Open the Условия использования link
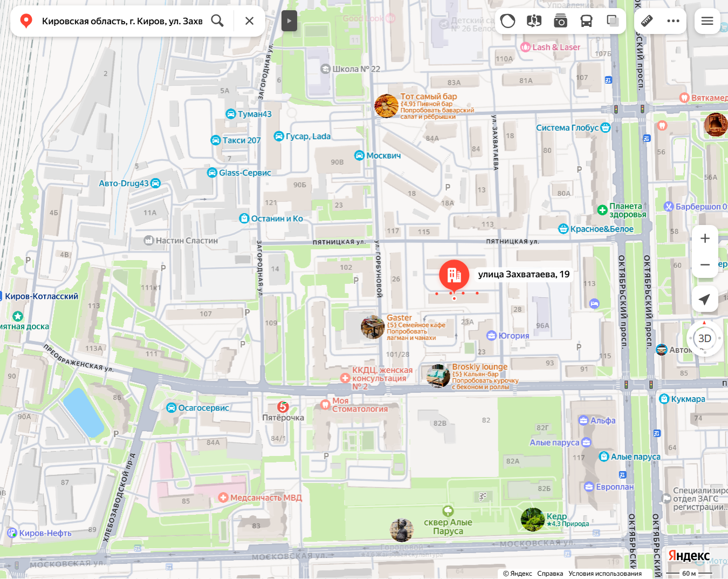 (605, 574)
